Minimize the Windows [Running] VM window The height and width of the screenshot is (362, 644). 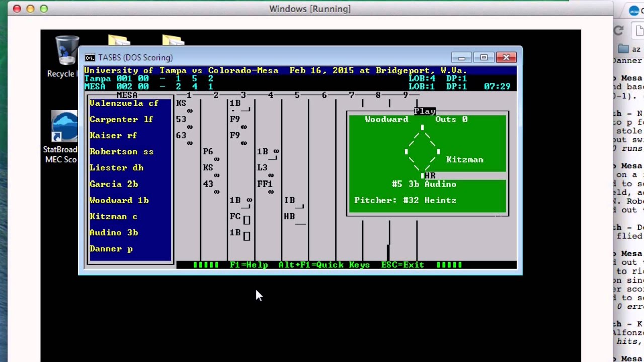[30, 9]
